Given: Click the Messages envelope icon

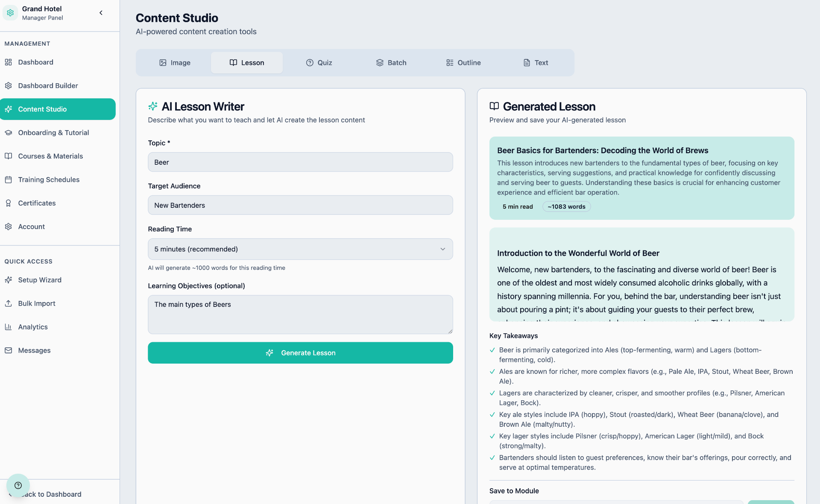Looking at the screenshot, I should click(x=9, y=350).
